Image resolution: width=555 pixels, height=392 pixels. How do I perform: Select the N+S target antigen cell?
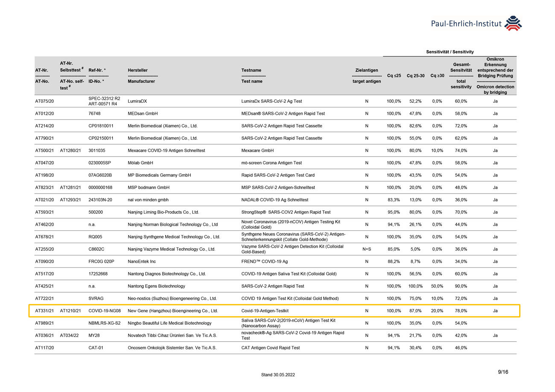(x=366, y=249)
